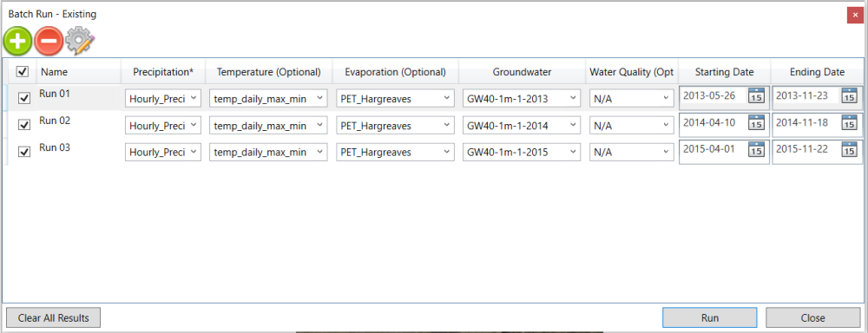
Task: Click the Groundwater column header
Action: (x=522, y=72)
